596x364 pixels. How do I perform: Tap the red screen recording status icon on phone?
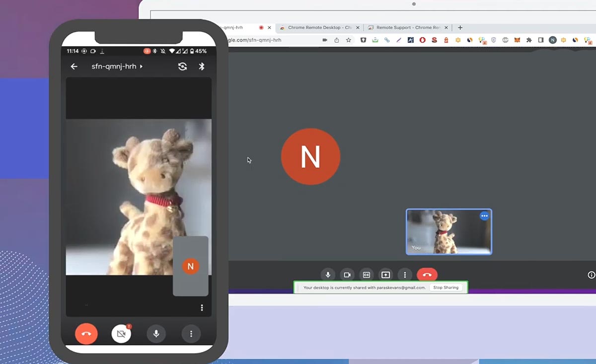tap(147, 51)
